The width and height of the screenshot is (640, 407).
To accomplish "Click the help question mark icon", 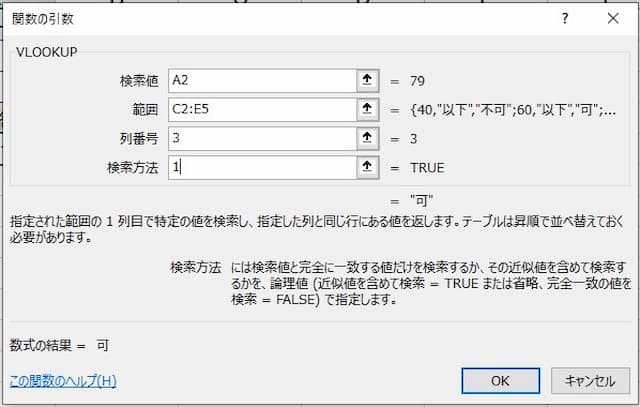I will point(565,18).
